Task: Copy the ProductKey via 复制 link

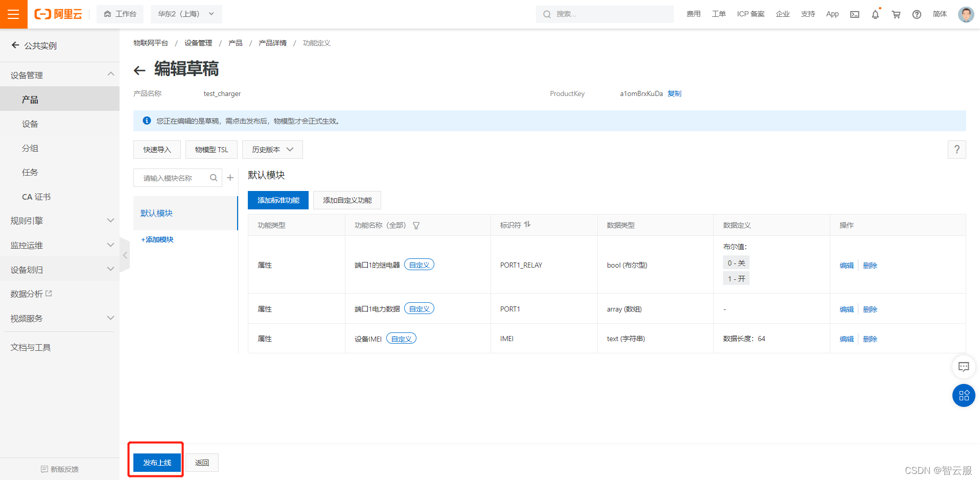Action: click(674, 93)
